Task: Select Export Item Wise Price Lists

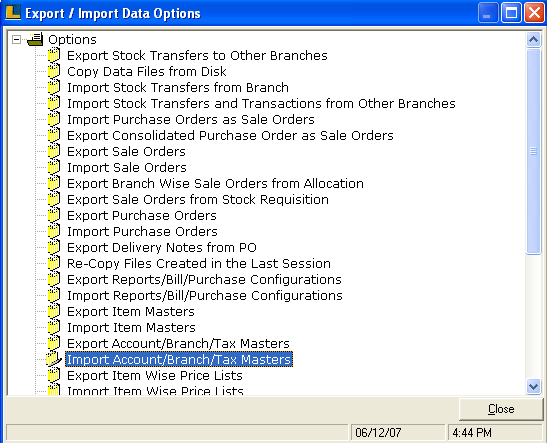Action: [155, 375]
